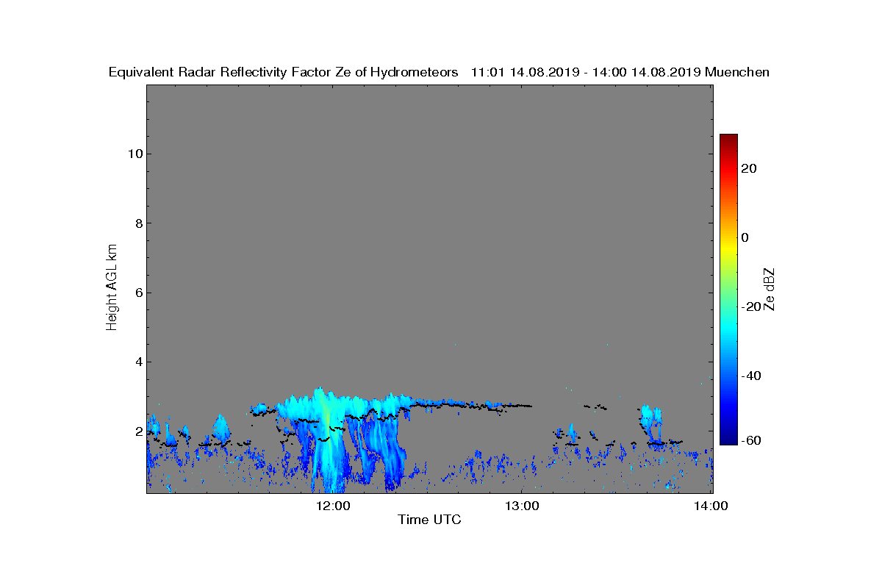Click the 6 km height tick label
Image resolution: width=882 pixels, height=588 pixels.
(x=138, y=293)
